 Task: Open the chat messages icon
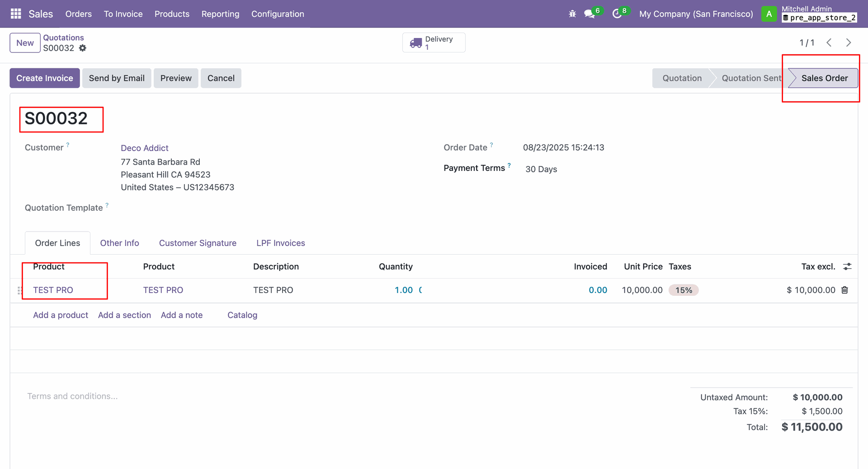(589, 14)
